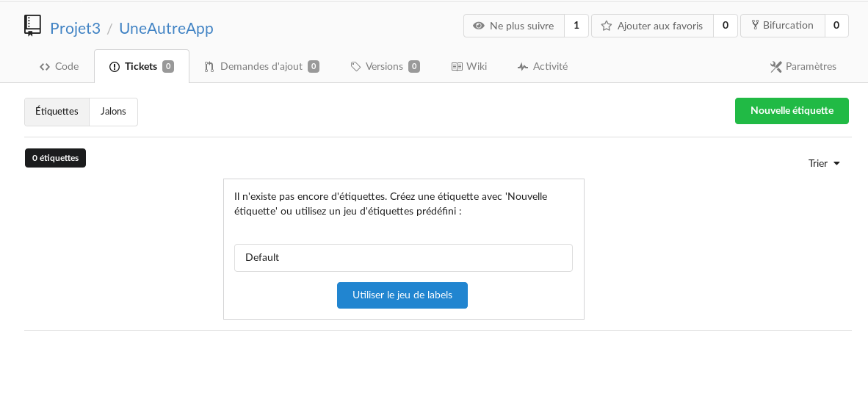Toggle to the Étiquettes view
Image resolution: width=868 pixels, height=410 pixels.
coord(57,112)
